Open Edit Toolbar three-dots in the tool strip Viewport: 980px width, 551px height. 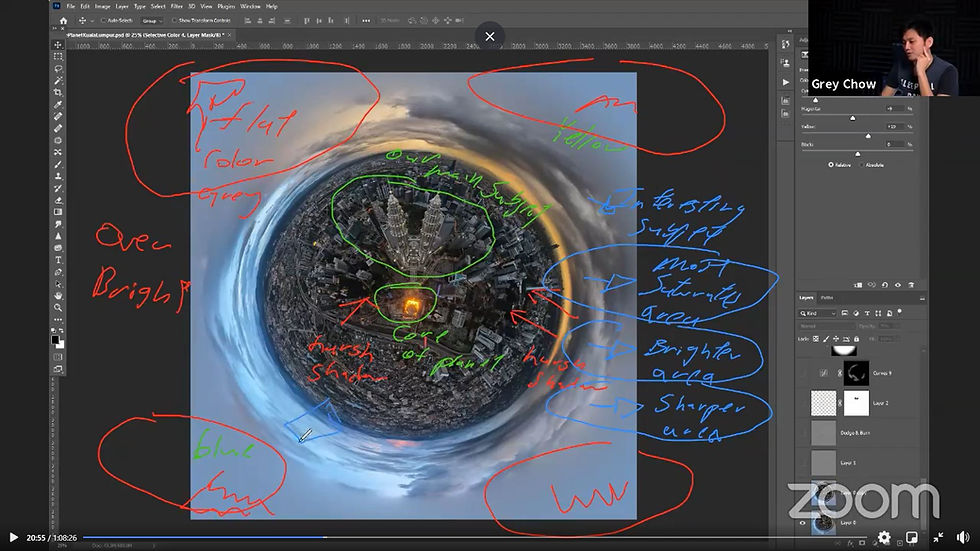point(58,319)
